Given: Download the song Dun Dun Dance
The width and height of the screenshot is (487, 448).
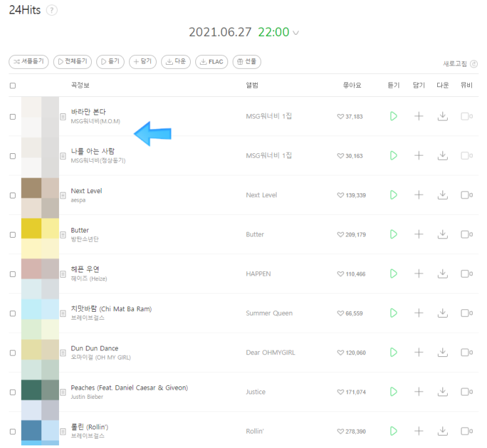Looking at the screenshot, I should pyautogui.click(x=442, y=352).
